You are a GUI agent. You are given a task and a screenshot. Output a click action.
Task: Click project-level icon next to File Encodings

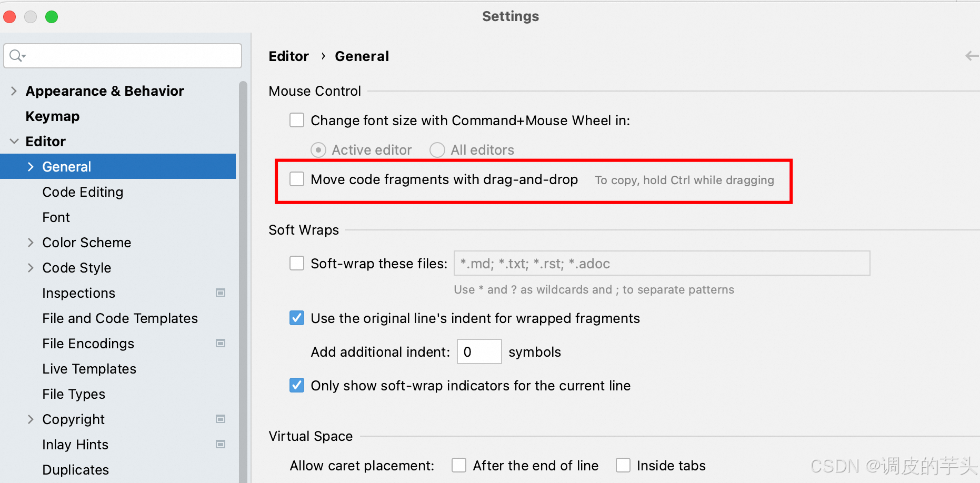[x=221, y=343]
